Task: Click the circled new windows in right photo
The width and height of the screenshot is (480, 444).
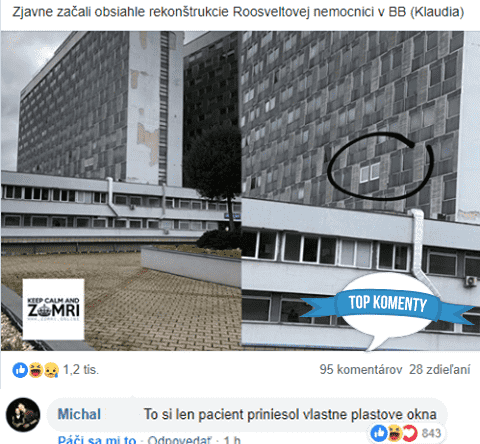Action: pos(370,173)
